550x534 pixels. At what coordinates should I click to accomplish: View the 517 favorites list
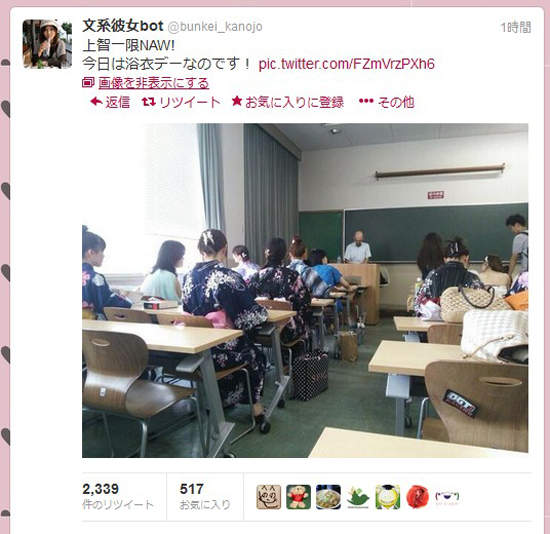click(205, 496)
